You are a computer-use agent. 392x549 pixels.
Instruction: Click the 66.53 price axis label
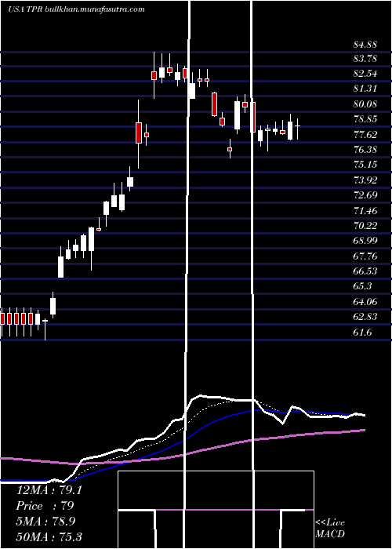365,271
